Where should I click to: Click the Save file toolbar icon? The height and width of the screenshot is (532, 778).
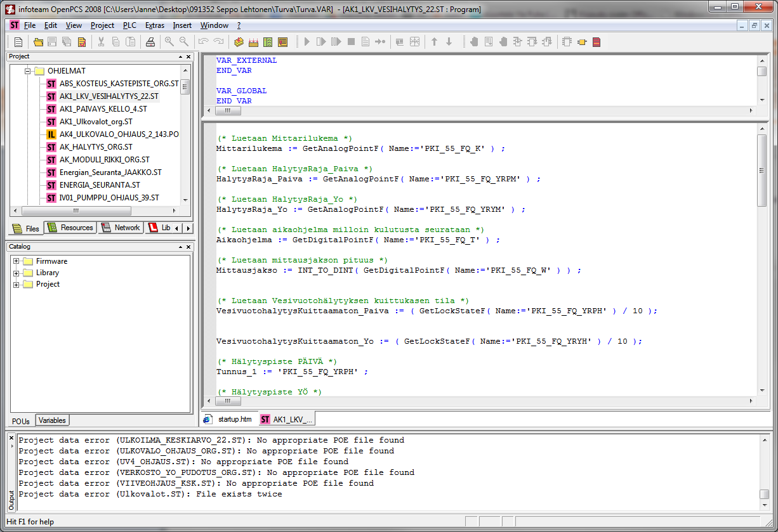(53, 42)
